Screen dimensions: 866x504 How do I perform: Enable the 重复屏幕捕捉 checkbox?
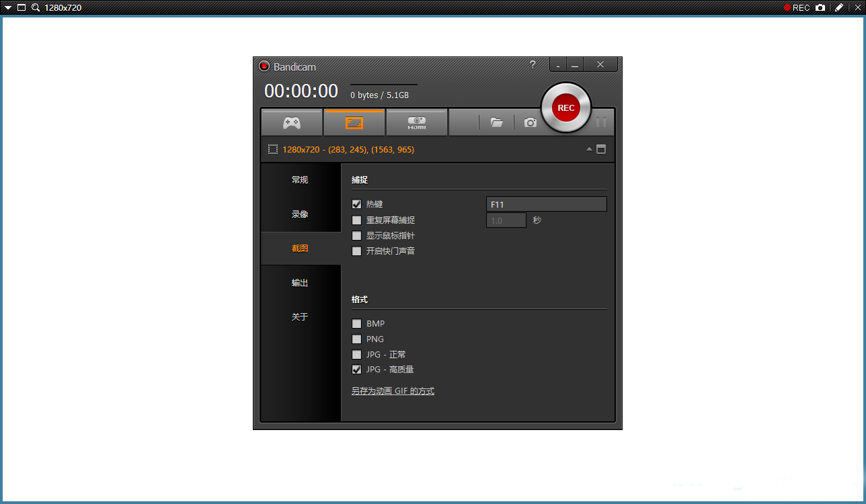(x=357, y=220)
